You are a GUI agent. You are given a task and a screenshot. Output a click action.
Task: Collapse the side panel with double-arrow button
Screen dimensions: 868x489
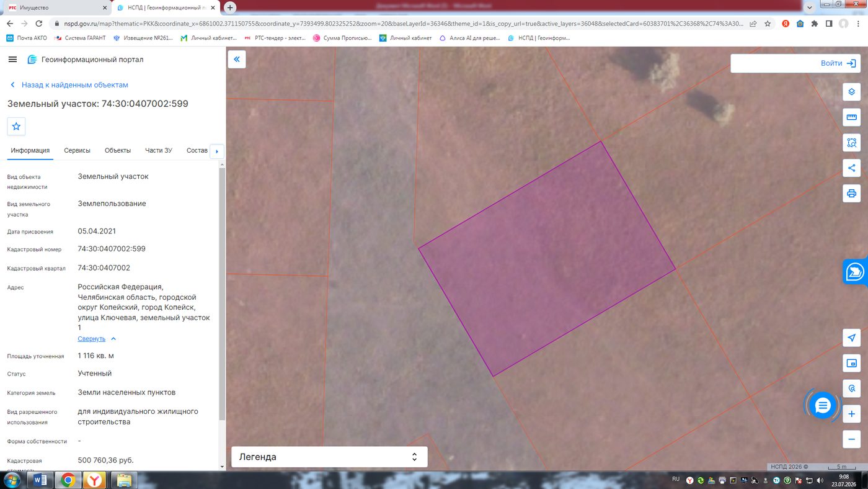click(x=237, y=60)
